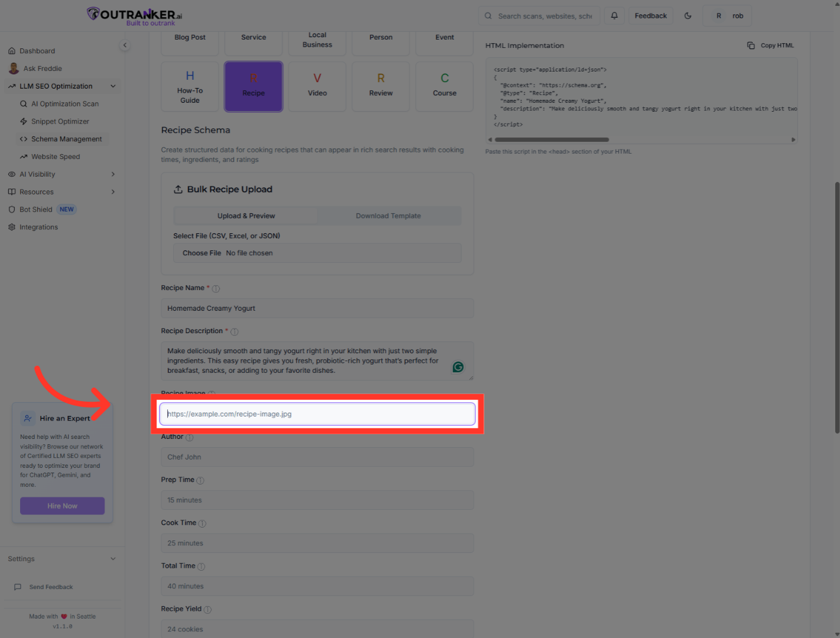Viewport: 840px width, 638px height.
Task: Click the Recipe Name input field
Action: pos(317,308)
